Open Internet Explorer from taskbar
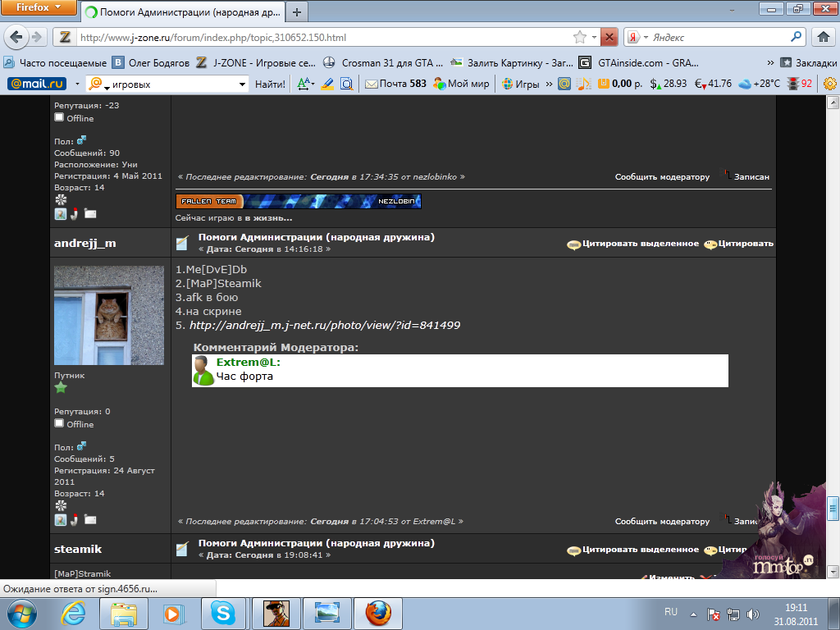This screenshot has width=840, height=630. (72, 614)
